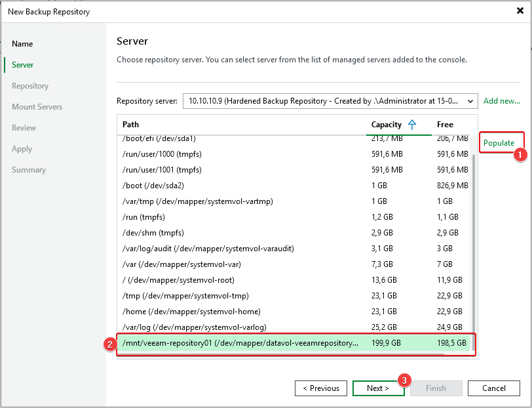Click the Add new... link
This screenshot has height=408, width=532.
coord(501,101)
